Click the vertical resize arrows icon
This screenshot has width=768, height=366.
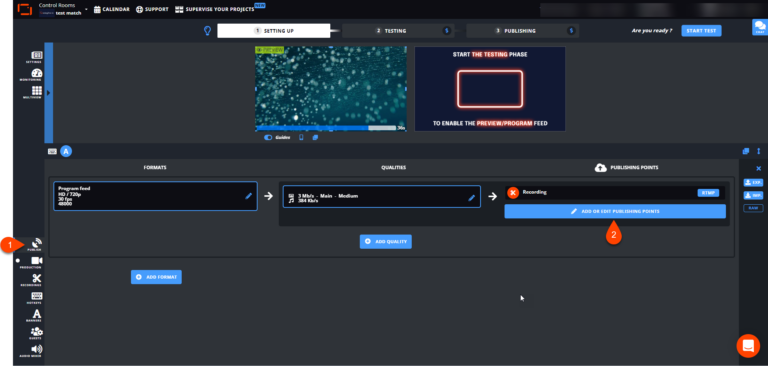759,151
